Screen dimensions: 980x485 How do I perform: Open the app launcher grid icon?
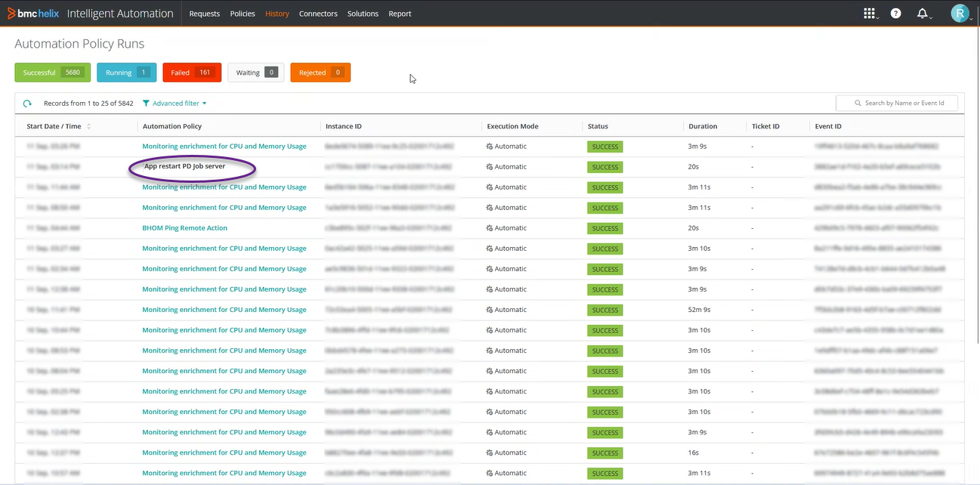click(x=870, y=14)
